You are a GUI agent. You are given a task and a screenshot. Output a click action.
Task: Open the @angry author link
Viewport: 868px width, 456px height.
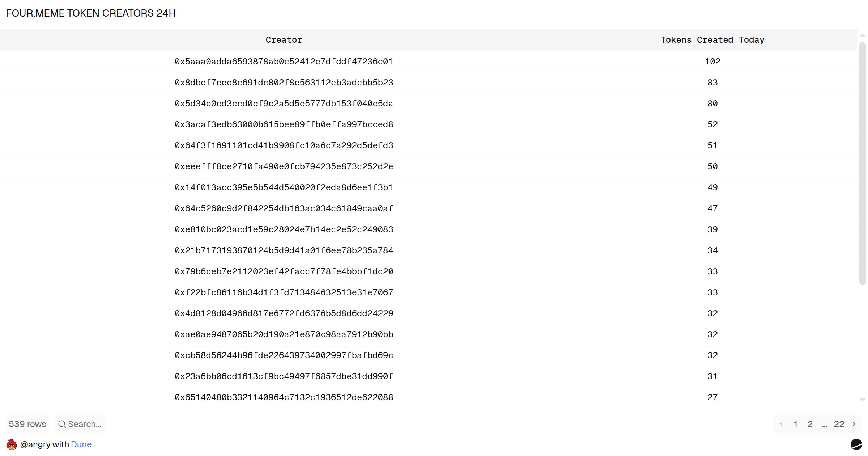[x=35, y=444]
